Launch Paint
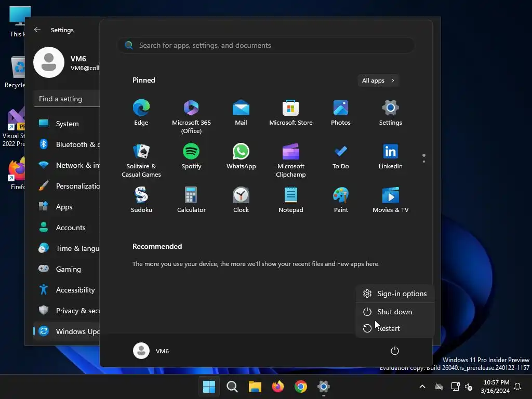The width and height of the screenshot is (532, 399). tap(341, 200)
